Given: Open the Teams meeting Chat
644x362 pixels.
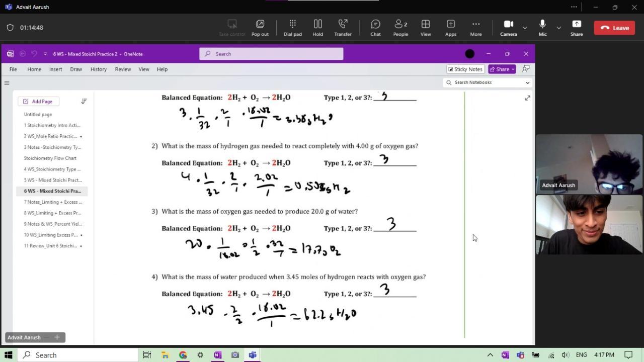Looking at the screenshot, I should pos(375,28).
